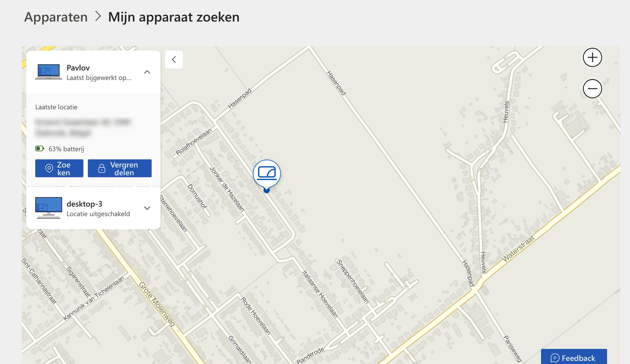Go back to Apparaten breadcrumb
The width and height of the screenshot is (630, 364).
pyautogui.click(x=56, y=17)
